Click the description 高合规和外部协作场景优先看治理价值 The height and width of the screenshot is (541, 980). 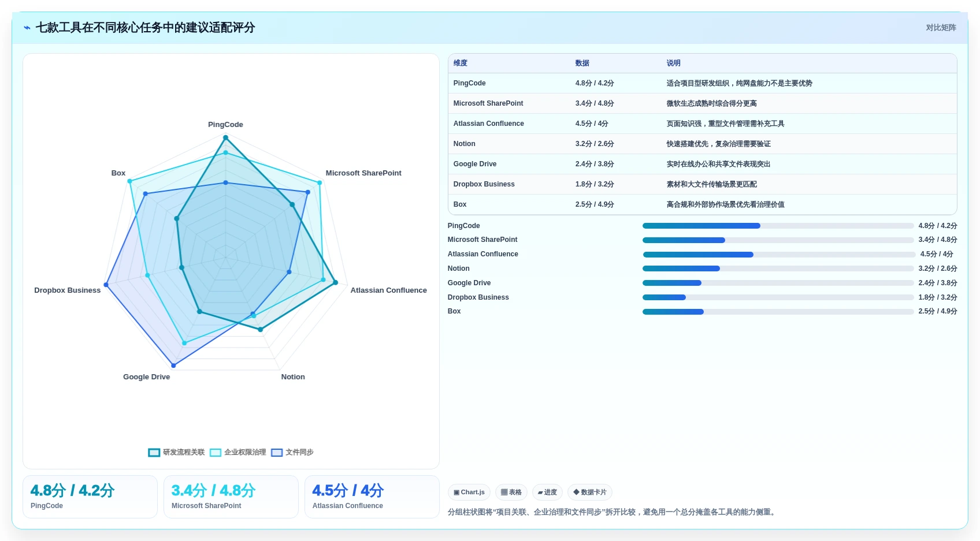click(x=726, y=204)
